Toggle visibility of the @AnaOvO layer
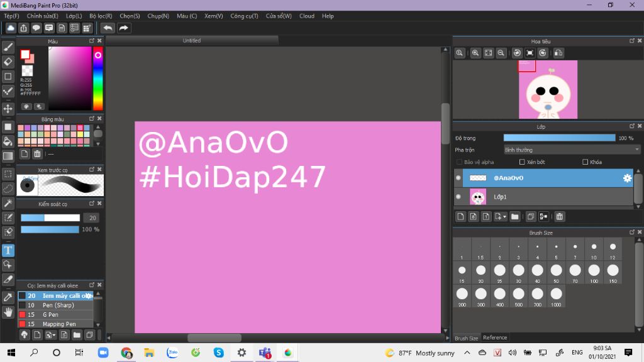644x362 pixels. coord(458,178)
